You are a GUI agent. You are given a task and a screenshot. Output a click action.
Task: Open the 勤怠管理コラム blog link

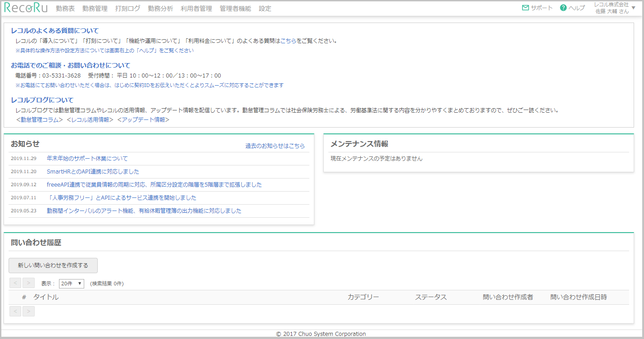point(38,119)
